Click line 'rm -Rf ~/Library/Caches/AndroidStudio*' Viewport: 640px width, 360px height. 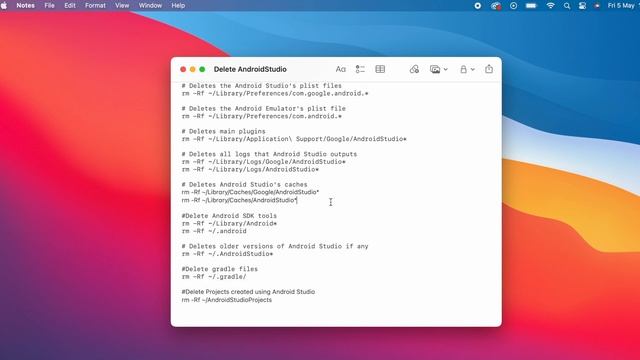point(240,200)
